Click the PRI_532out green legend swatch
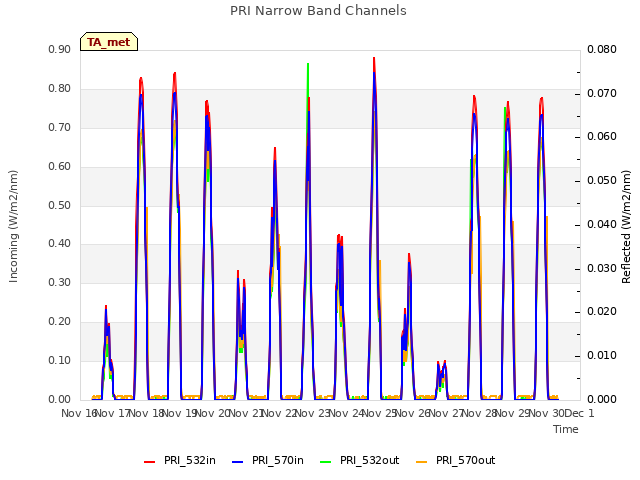This screenshot has height=480, width=640. click(x=326, y=462)
